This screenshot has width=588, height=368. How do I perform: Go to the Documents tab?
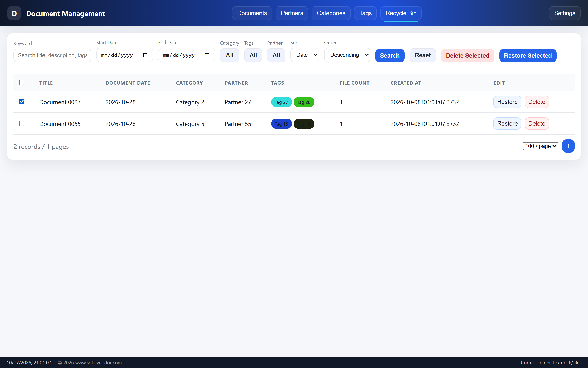[x=252, y=13]
